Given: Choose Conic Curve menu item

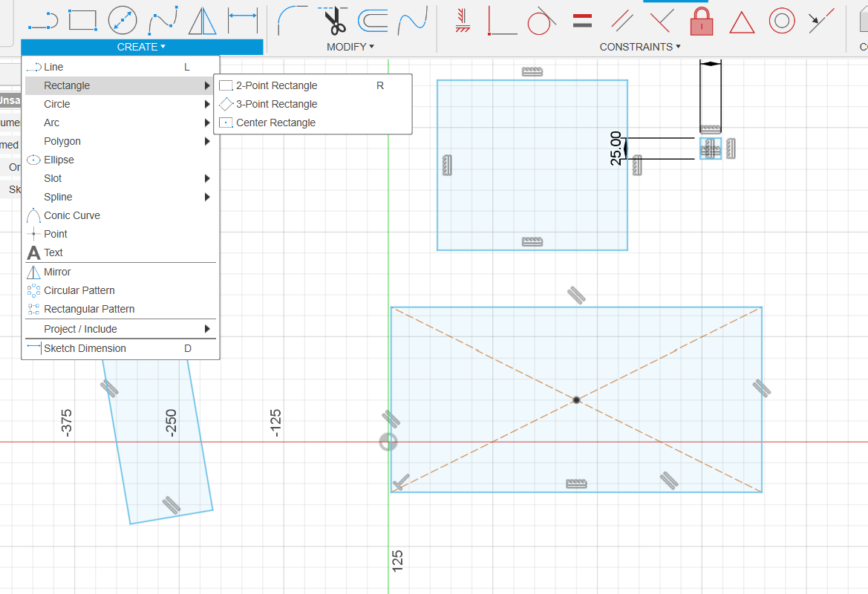Looking at the screenshot, I should (x=120, y=215).
